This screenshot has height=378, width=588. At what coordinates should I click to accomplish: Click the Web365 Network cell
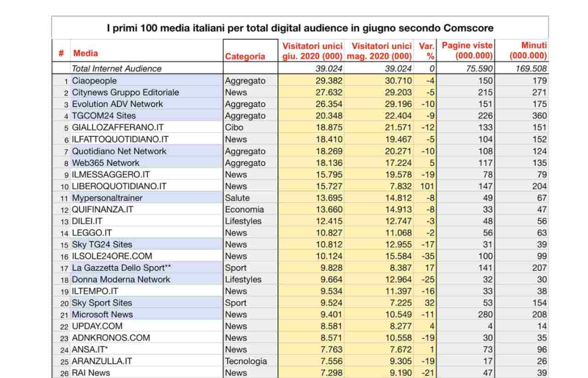106,163
